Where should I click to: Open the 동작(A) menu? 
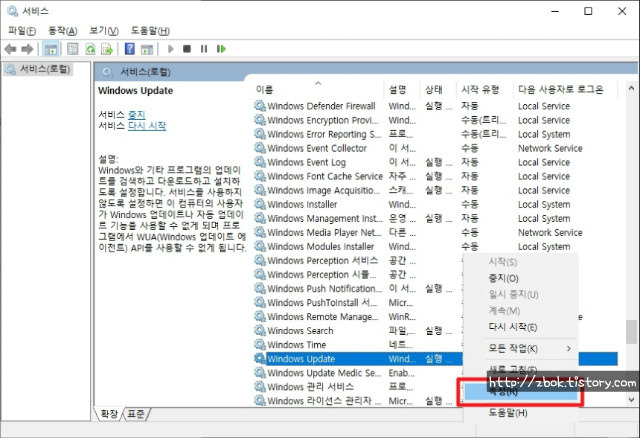pos(62,31)
